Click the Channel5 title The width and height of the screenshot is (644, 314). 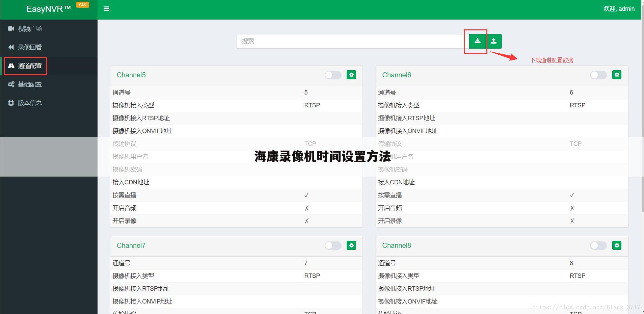coord(131,75)
